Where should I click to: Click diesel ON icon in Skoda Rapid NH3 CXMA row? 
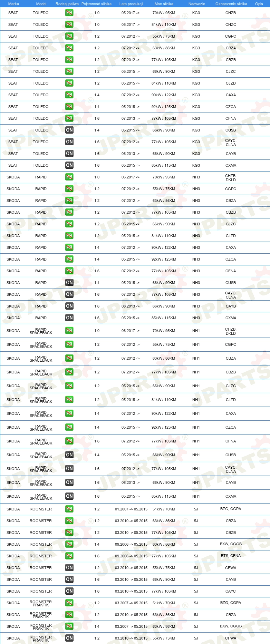[69, 318]
